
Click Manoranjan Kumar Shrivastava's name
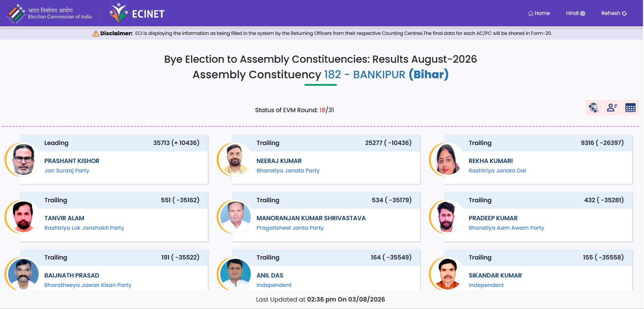[x=311, y=218]
